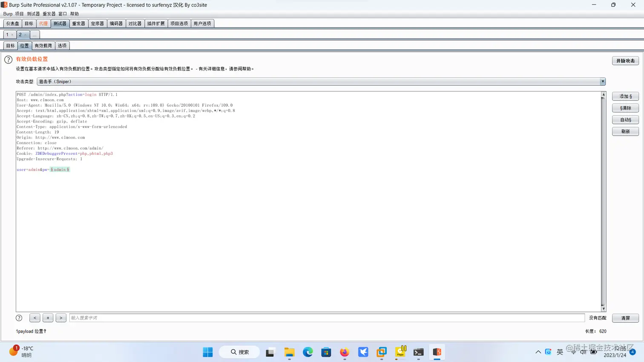
Task: Open a new intruder tab with ... tab
Action: tap(34, 35)
